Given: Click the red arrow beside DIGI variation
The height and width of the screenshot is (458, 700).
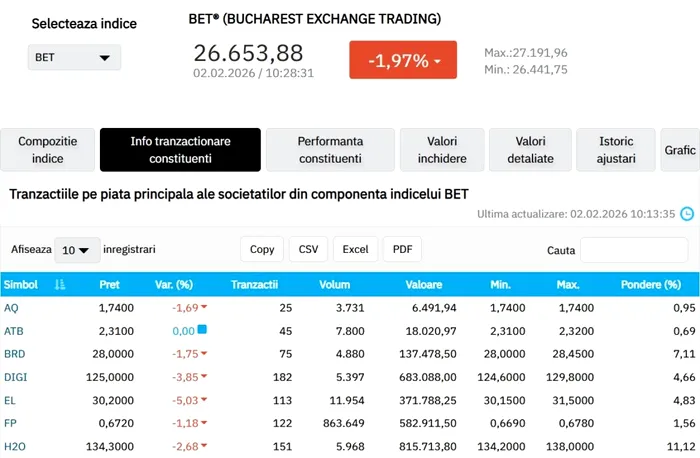Looking at the screenshot, I should pos(203,377).
